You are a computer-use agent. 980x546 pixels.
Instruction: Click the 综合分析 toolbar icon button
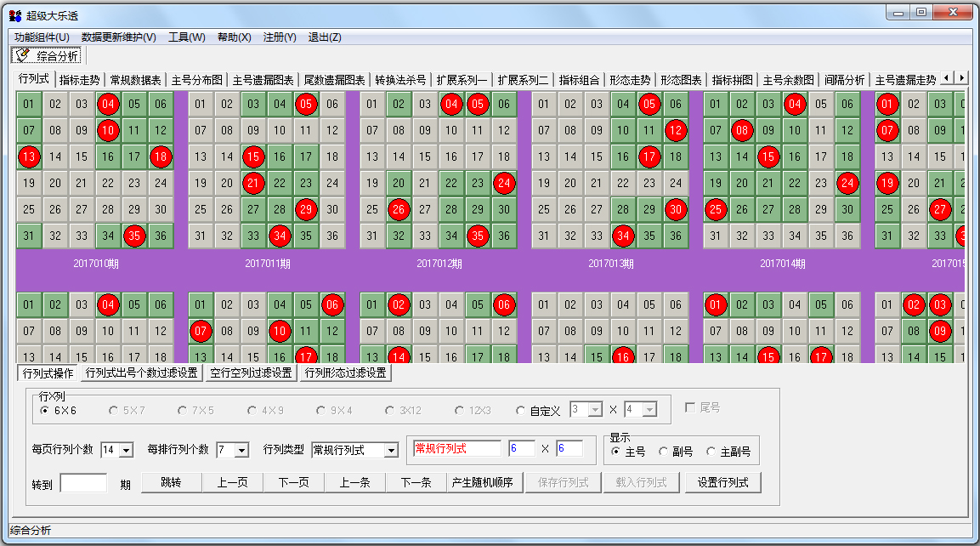48,55
